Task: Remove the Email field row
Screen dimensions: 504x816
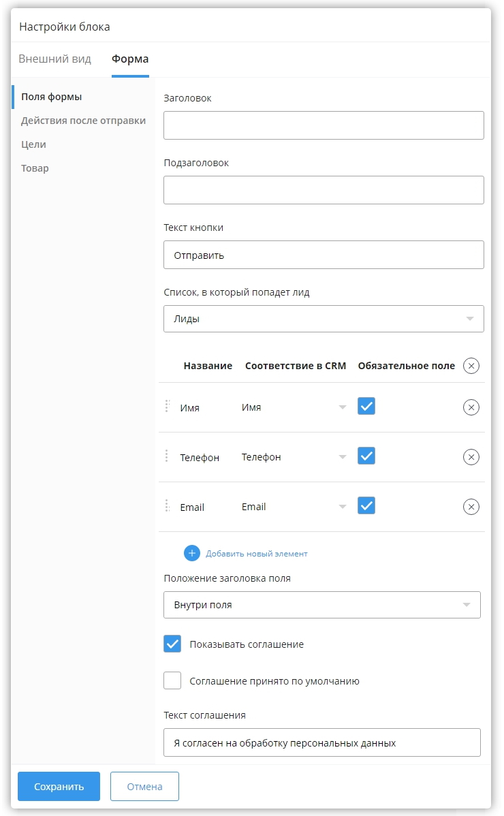Action: (471, 507)
